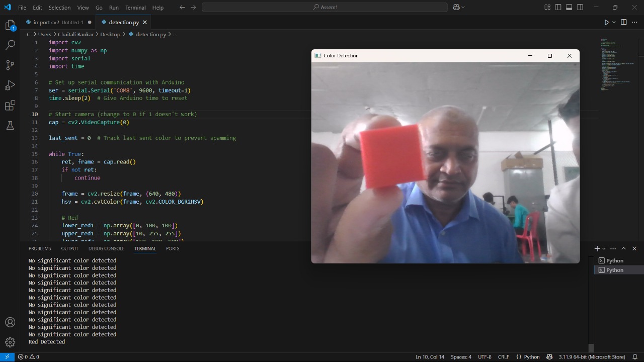Close the terminal panel with its X
644x362 pixels.
(634, 248)
